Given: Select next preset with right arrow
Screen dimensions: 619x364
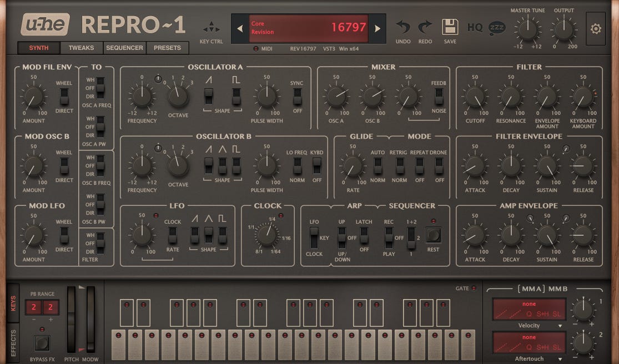Looking at the screenshot, I should [378, 28].
